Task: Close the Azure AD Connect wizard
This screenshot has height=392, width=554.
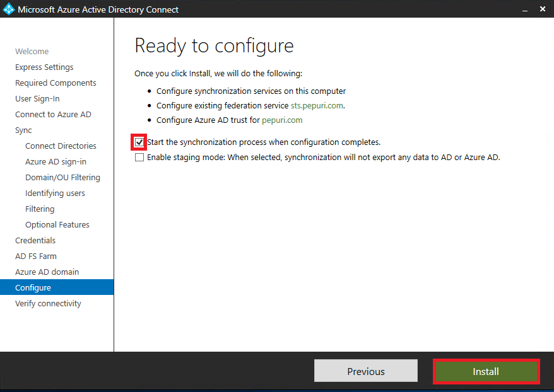Action: pos(543,9)
